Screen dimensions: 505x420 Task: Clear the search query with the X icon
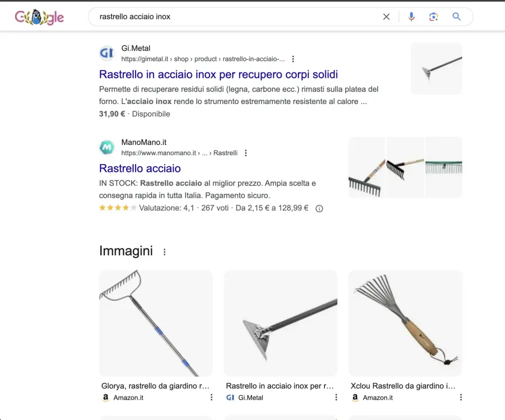386,16
